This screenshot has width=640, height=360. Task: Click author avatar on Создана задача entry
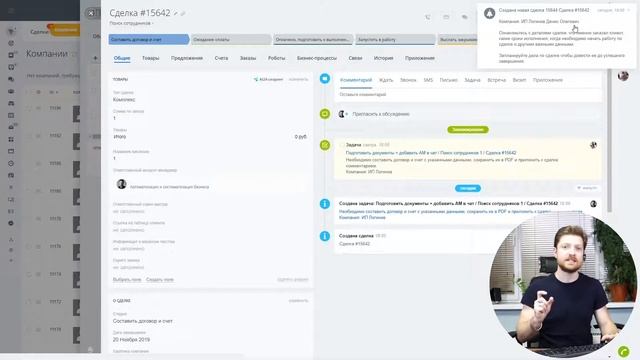click(593, 204)
